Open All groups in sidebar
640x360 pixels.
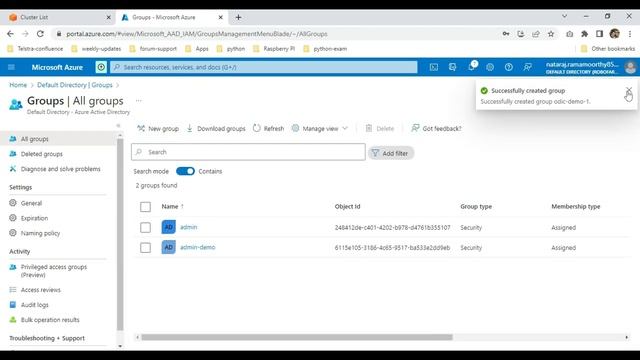[x=58, y=139]
